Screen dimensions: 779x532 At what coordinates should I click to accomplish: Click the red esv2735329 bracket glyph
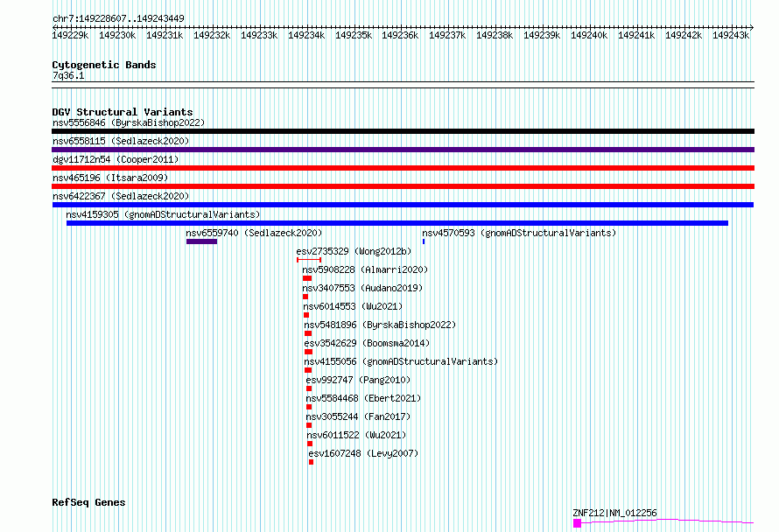click(309, 260)
